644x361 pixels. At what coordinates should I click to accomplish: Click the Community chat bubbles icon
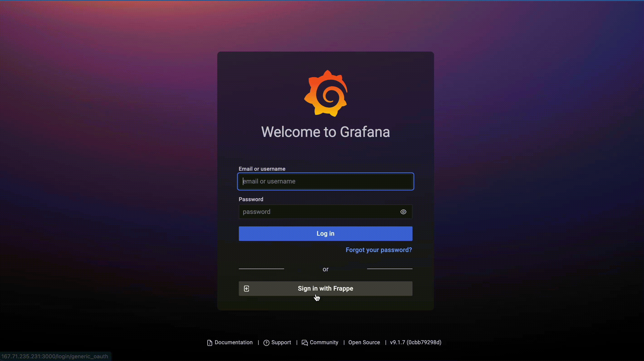pyautogui.click(x=305, y=343)
